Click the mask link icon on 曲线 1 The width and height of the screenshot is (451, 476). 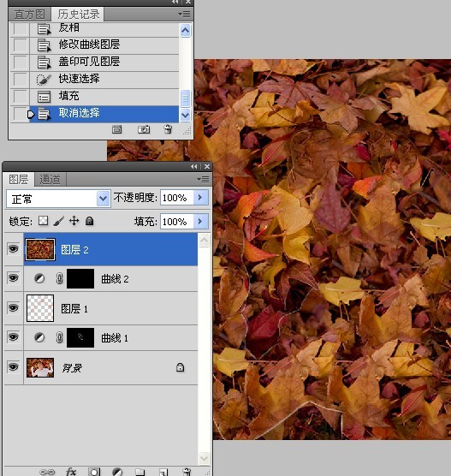(x=60, y=337)
